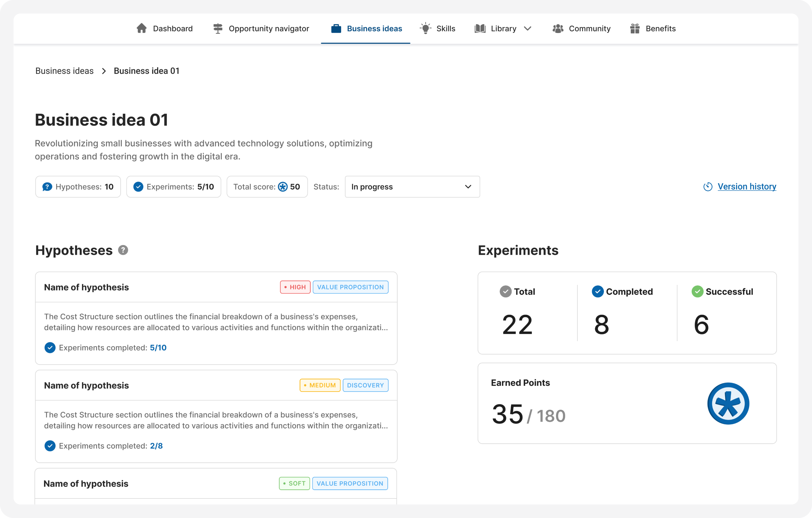Viewport: 812px width, 518px height.
Task: Click VALUE PROPOSITION tag next to SOFT
Action: click(x=350, y=484)
